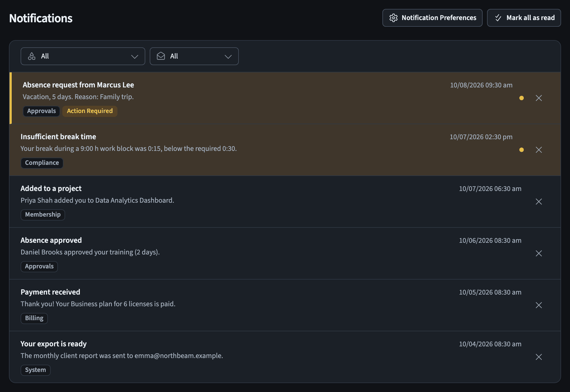
Task: Click the Action Required tag
Action: (x=90, y=111)
